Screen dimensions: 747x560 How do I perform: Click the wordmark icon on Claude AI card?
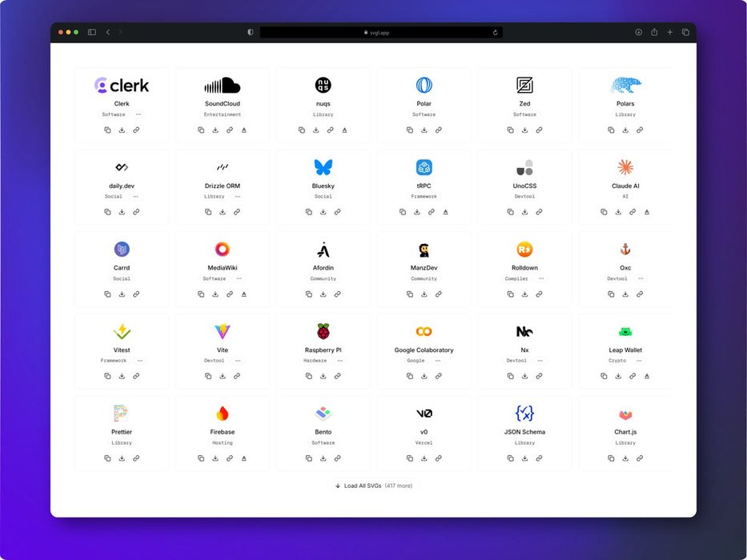coord(647,212)
